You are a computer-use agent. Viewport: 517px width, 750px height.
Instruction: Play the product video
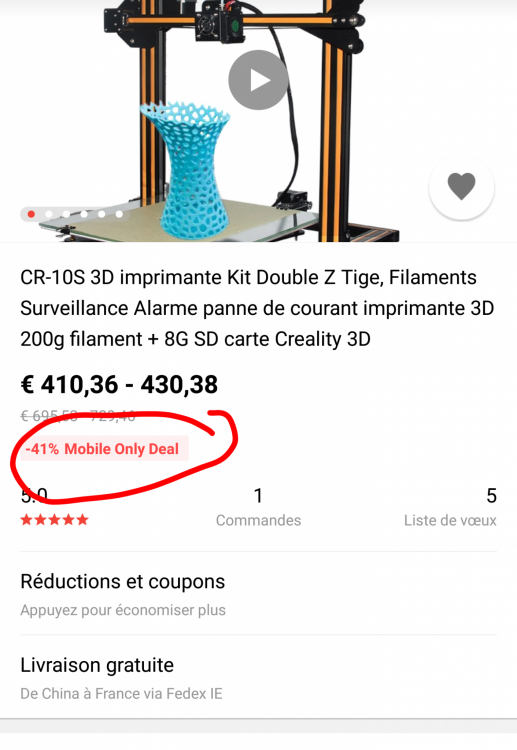point(258,80)
